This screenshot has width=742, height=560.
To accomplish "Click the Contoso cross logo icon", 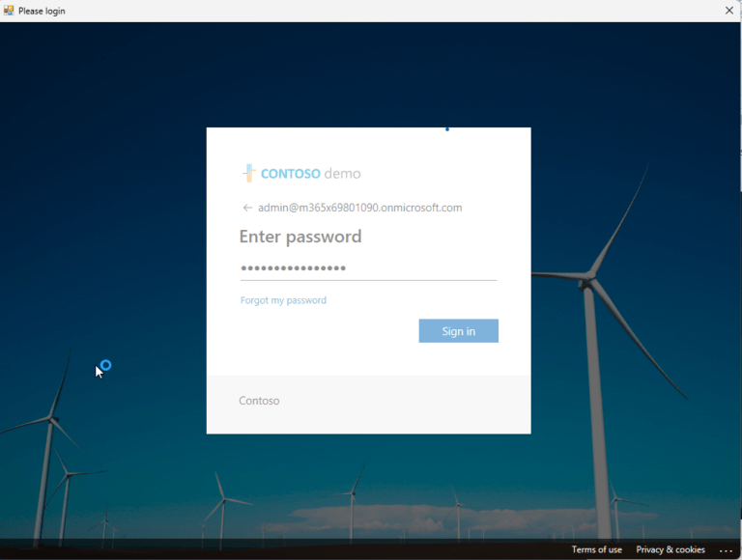I will coord(248,174).
